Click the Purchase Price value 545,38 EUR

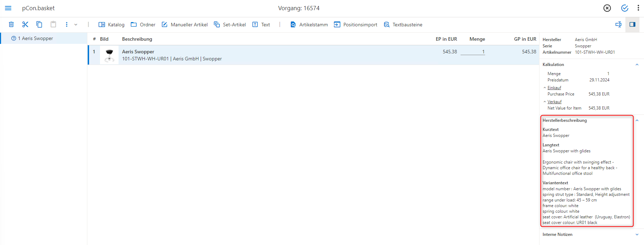(x=599, y=94)
